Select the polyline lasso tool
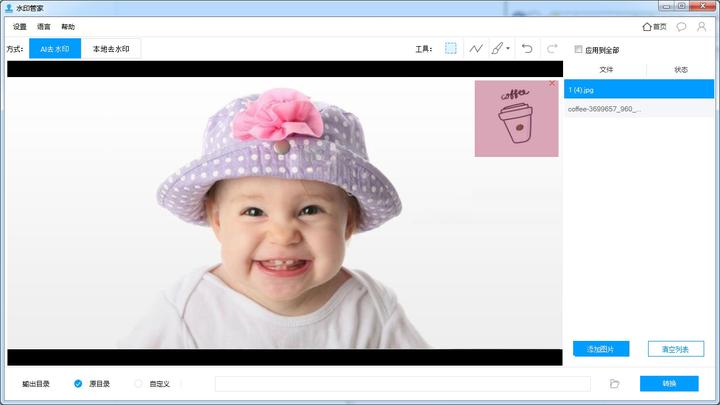 click(x=476, y=48)
